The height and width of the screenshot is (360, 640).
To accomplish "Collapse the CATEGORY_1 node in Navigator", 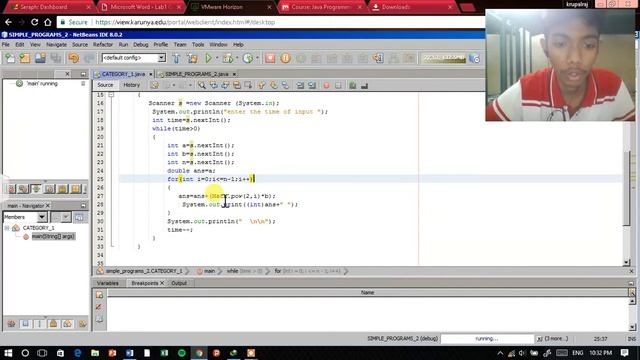I will 7,228.
